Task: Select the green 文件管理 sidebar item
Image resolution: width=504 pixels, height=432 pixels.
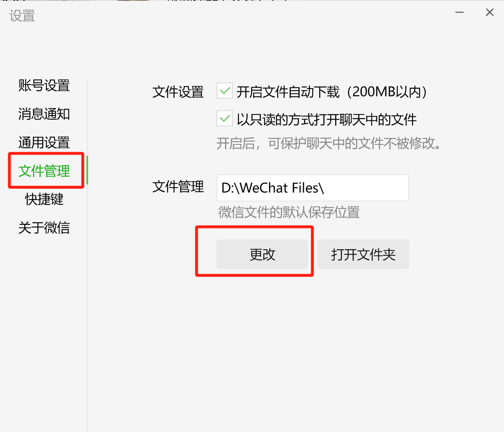Action: (44, 171)
